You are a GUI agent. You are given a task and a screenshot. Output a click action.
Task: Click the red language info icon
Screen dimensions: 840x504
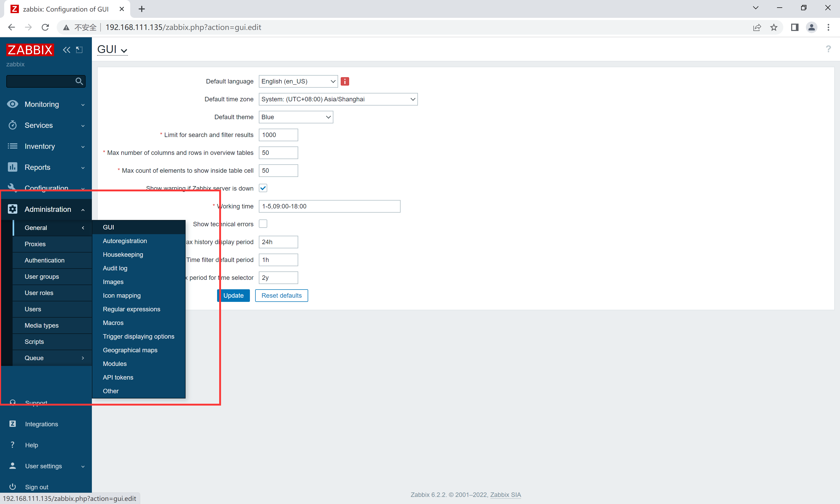click(345, 81)
